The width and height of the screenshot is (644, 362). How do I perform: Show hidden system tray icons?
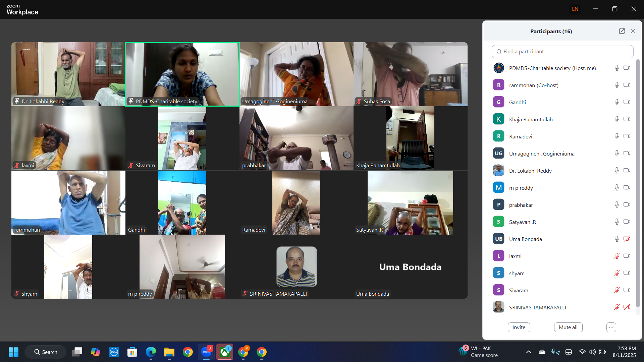click(529, 352)
